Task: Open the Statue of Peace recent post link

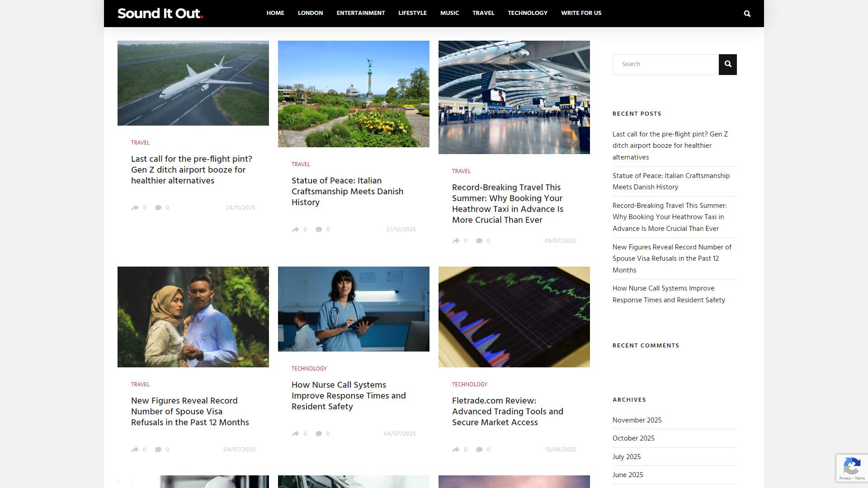Action: pos(671,181)
